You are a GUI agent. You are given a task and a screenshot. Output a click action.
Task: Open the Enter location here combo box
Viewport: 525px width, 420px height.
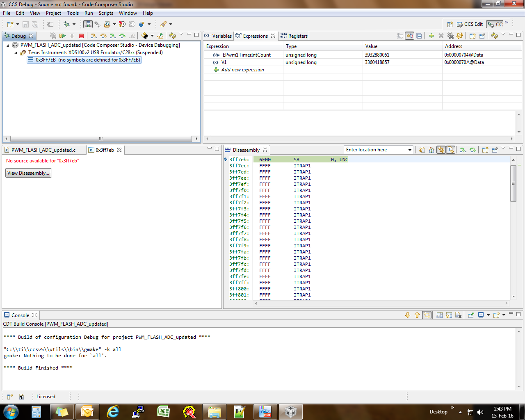point(379,150)
